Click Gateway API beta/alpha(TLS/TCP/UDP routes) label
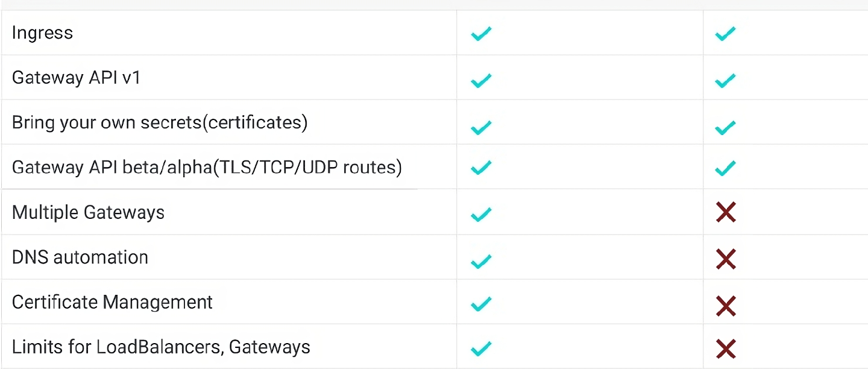Screen dimensions: 868x369 207,167
